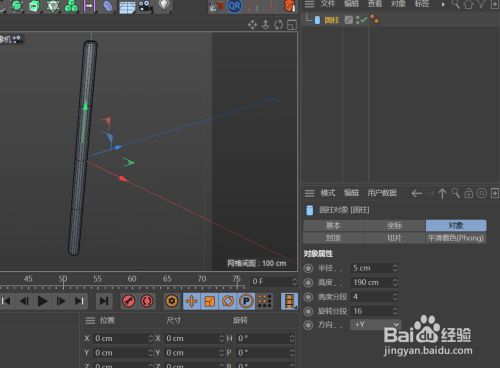Toggle the parameter P keyframe icon
This screenshot has height=368, width=500.
pyautogui.click(x=246, y=301)
